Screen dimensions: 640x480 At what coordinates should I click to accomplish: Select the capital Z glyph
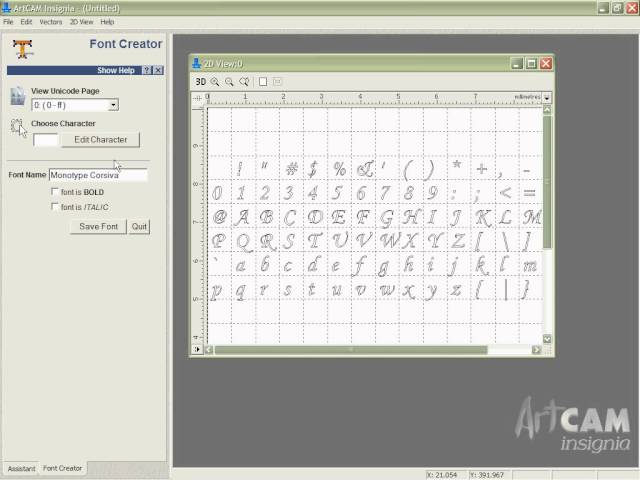coord(458,241)
